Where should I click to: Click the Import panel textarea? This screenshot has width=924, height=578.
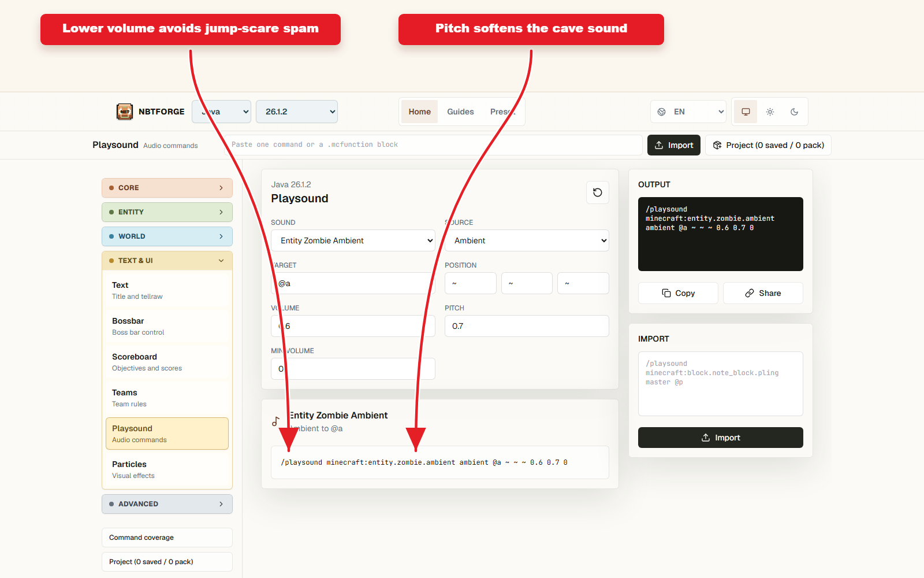click(x=721, y=384)
